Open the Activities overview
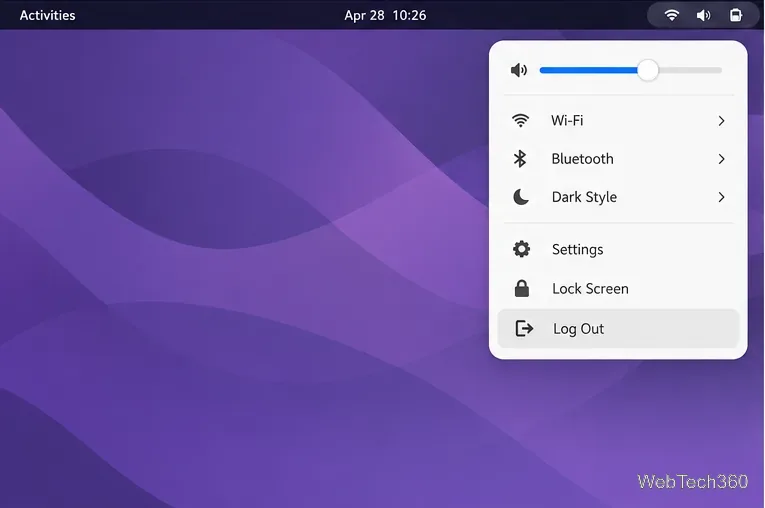Image resolution: width=765 pixels, height=508 pixels. 47,15
